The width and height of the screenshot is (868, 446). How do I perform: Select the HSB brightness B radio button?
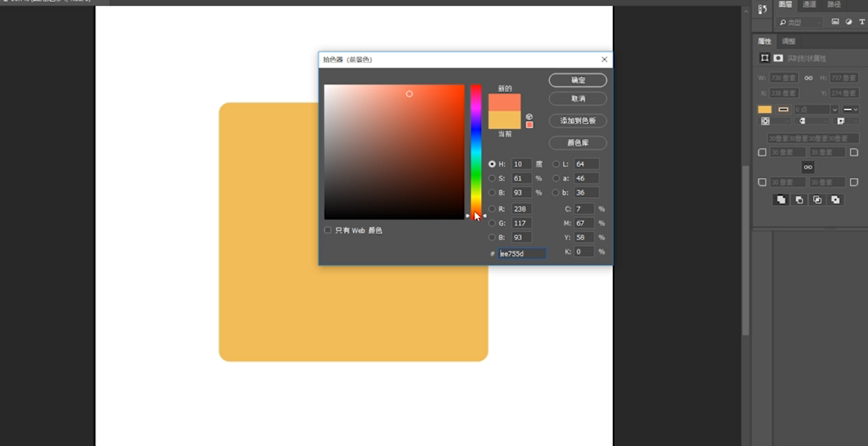pyautogui.click(x=492, y=193)
